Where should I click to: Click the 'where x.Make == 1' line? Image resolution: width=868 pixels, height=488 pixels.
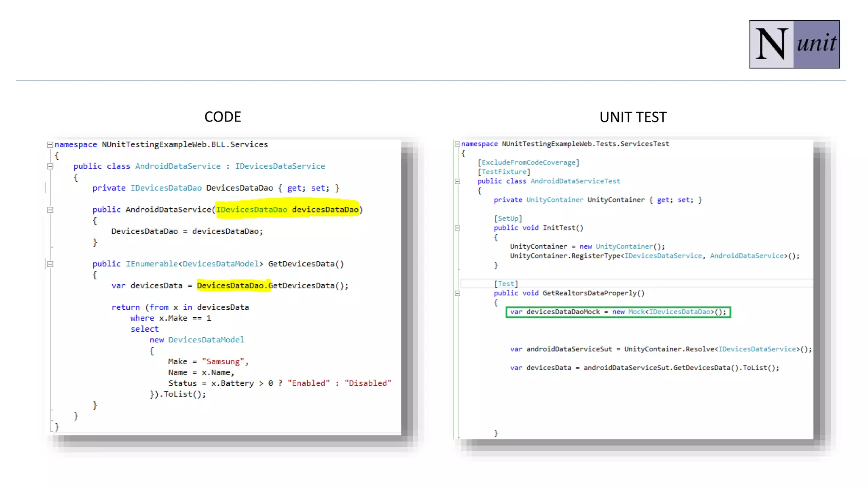[171, 318]
